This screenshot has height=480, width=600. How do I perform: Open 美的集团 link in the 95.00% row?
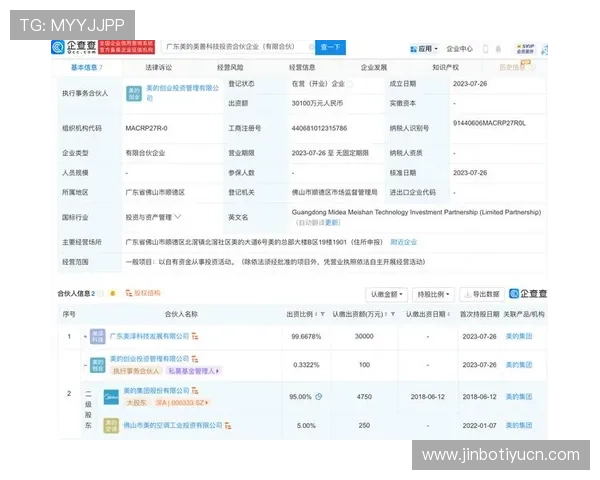(x=519, y=397)
